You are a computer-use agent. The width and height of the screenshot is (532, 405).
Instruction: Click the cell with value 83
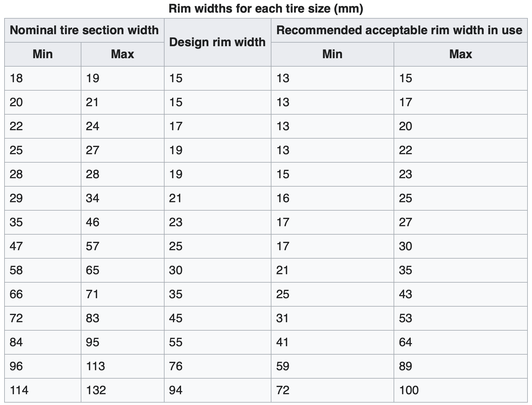coord(92,318)
